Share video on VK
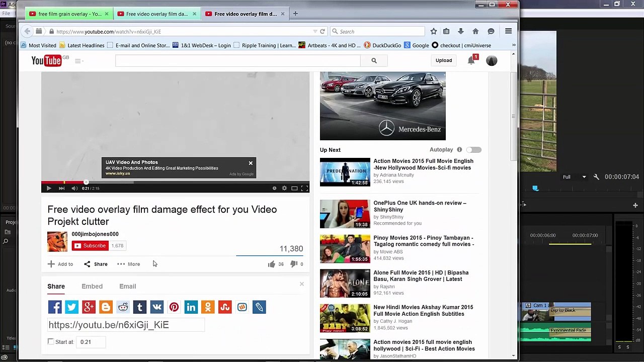644x362 pixels. (x=157, y=307)
